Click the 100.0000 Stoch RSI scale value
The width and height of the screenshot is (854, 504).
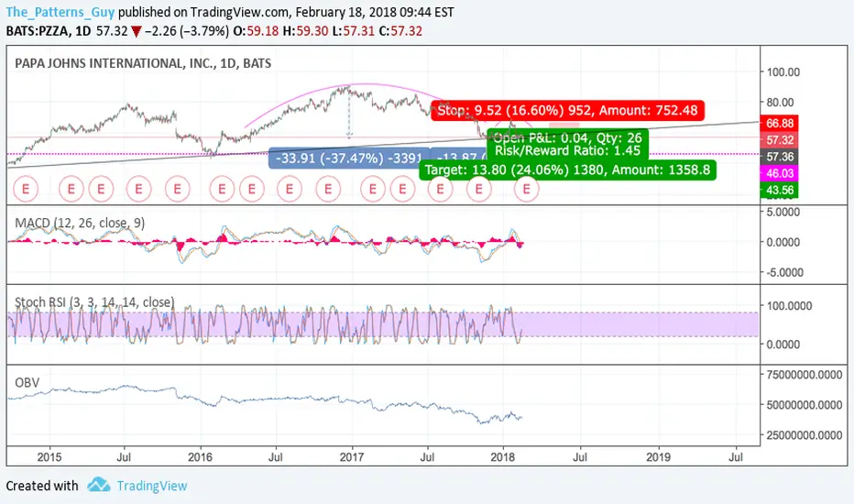point(789,306)
